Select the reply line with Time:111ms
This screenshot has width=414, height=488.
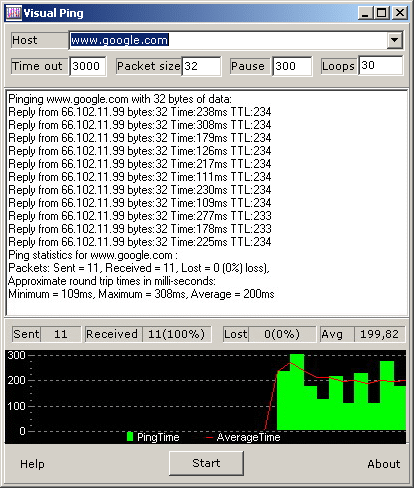pyautogui.click(x=140, y=177)
